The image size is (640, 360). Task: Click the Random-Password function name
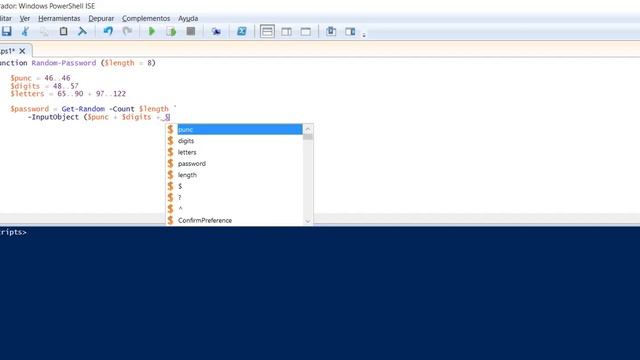(x=64, y=63)
